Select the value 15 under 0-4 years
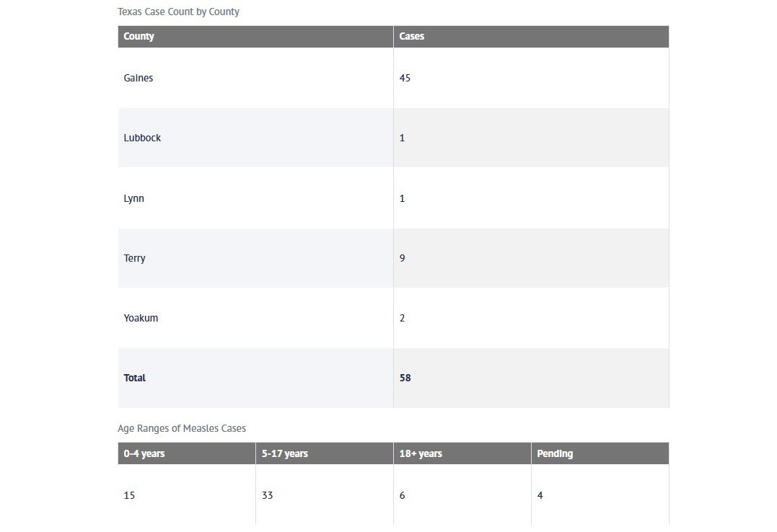Screen dimensions: 777x532 click(129, 495)
